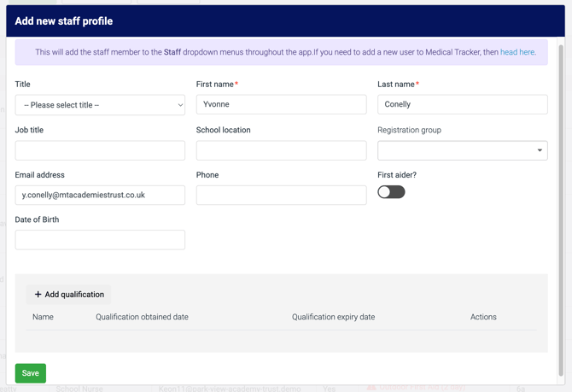Click the 'Qualification obtained date' column header
Viewport: 572px width, 392px height.
pos(142,317)
